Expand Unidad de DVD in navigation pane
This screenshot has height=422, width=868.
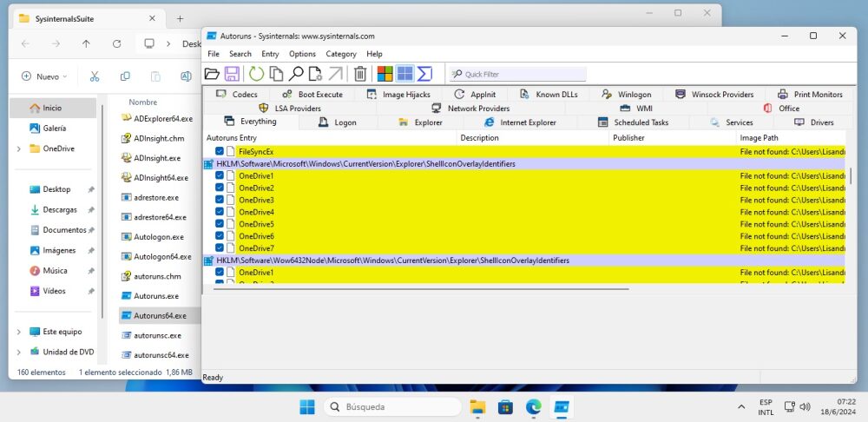click(19, 353)
